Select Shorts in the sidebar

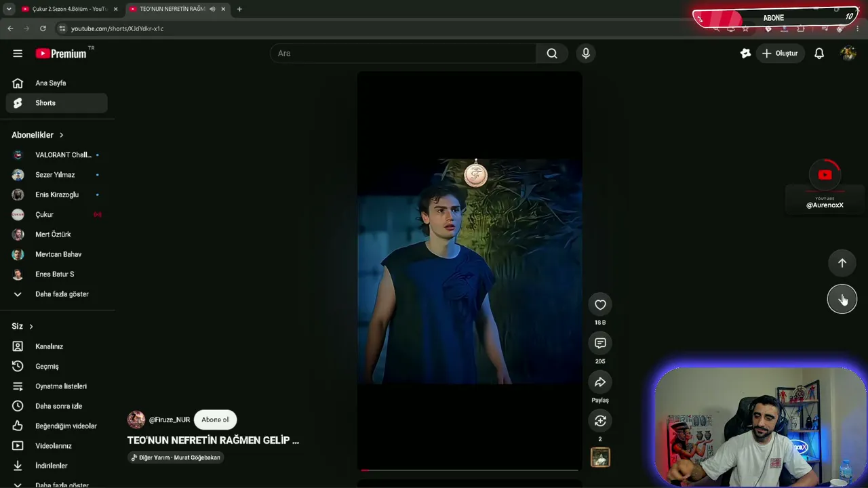[57, 103]
